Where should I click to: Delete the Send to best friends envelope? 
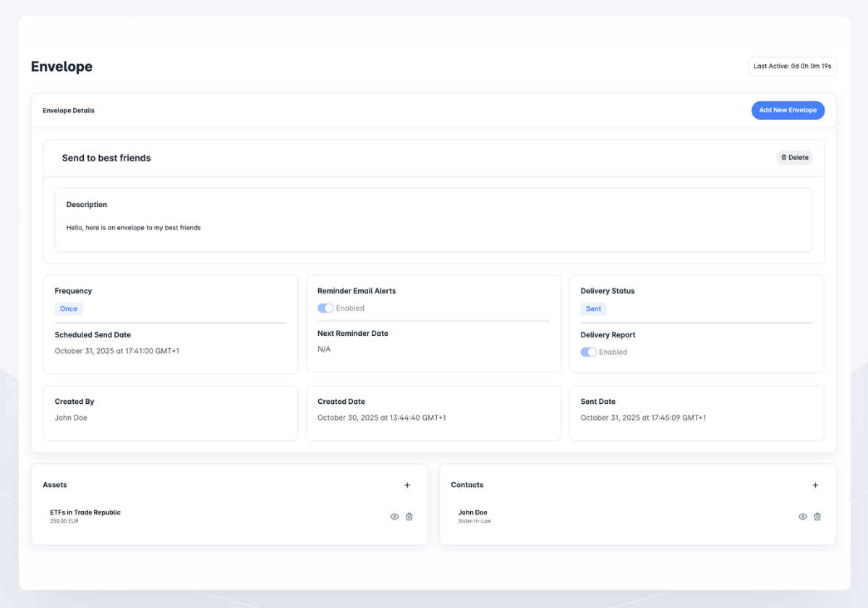pos(794,158)
